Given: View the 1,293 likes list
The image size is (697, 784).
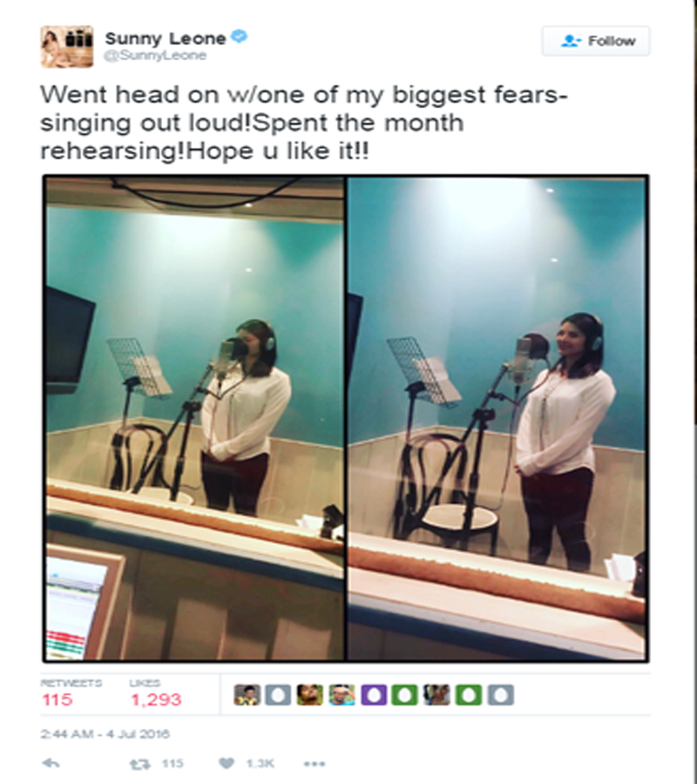Looking at the screenshot, I should coord(155,694).
